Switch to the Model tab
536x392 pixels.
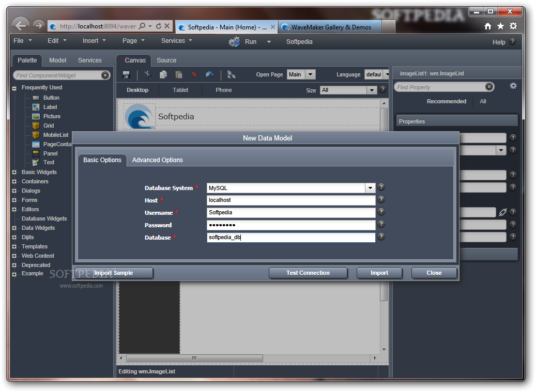click(x=57, y=60)
